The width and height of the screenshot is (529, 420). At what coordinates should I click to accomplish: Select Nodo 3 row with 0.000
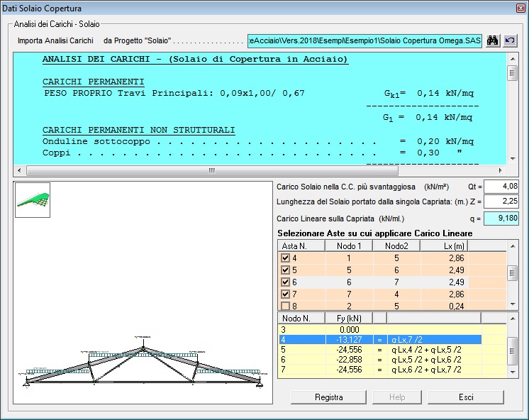point(380,329)
